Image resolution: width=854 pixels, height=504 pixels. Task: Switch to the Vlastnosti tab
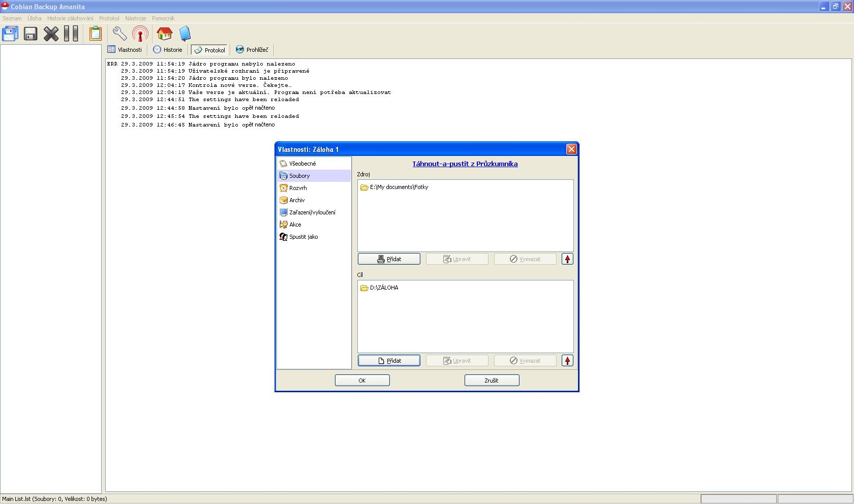[125, 50]
